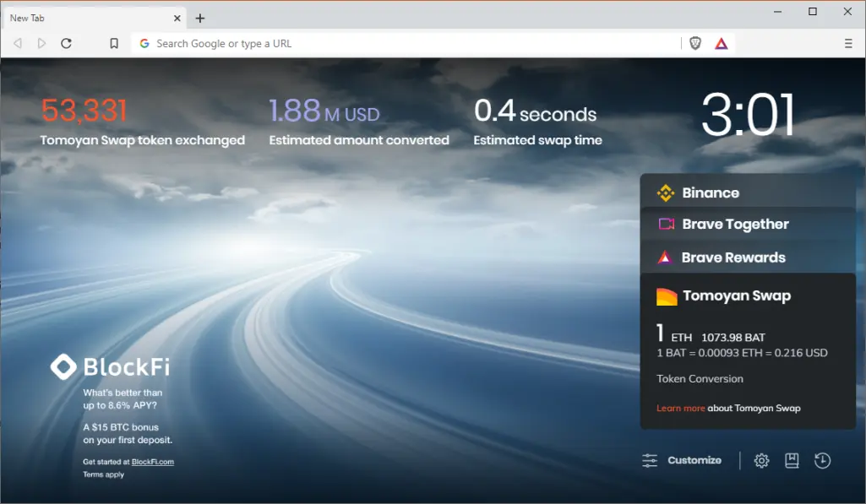Minimize the browser window
This screenshot has width=866, height=504.
point(777,12)
